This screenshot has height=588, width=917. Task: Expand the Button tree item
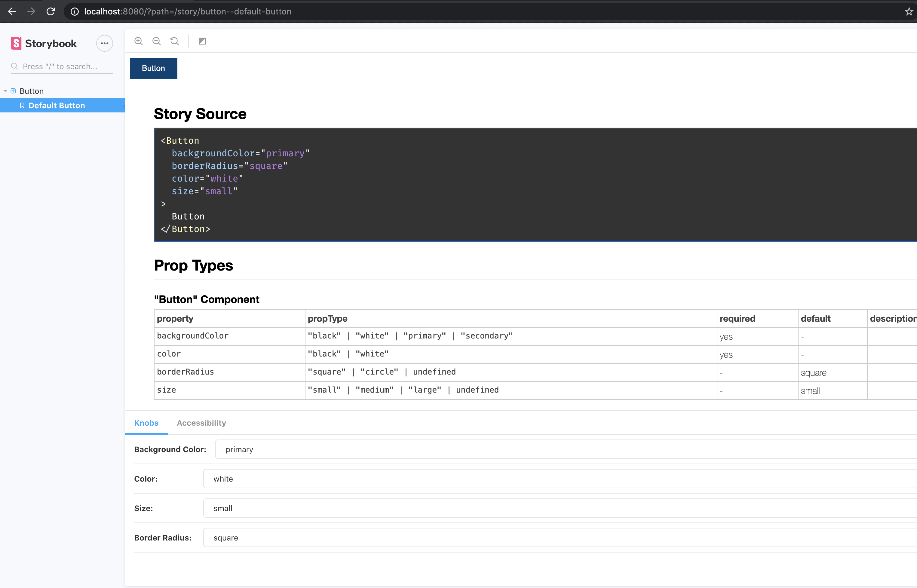click(6, 90)
